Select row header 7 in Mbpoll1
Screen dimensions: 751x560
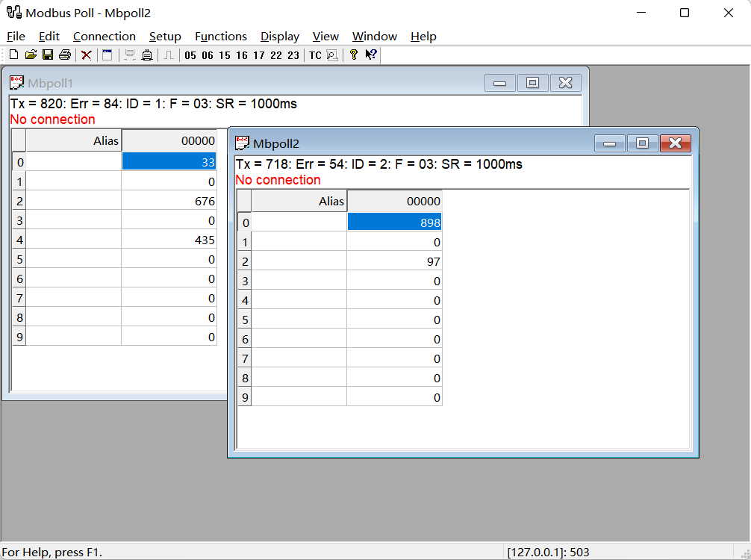[19, 298]
